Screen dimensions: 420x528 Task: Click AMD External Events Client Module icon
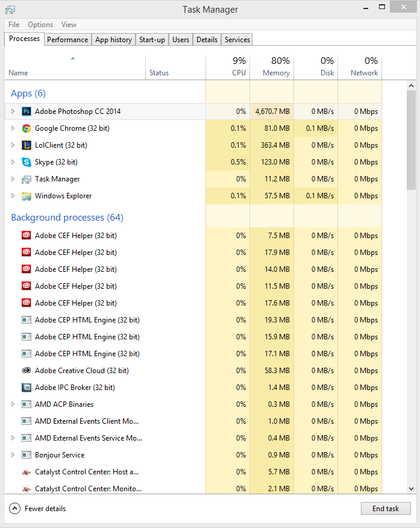[27, 421]
